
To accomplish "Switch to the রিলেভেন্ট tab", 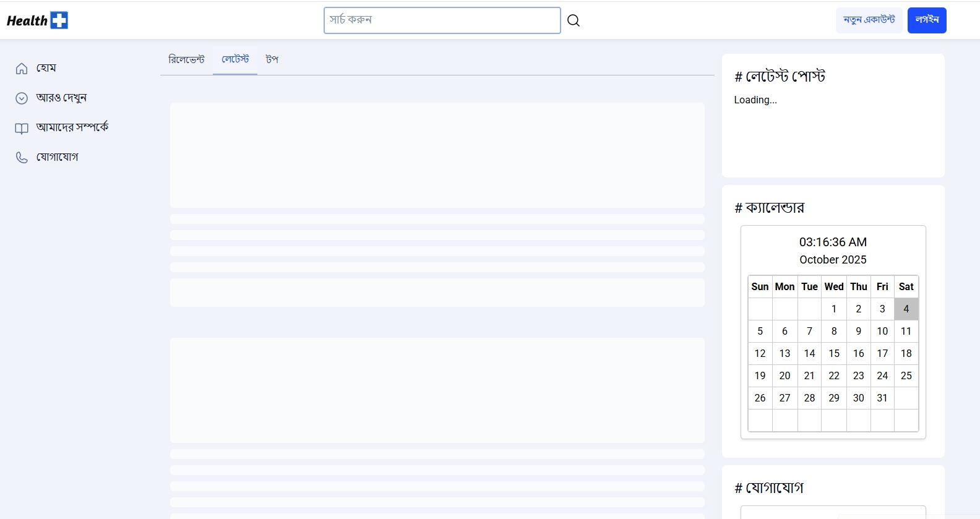I will (x=186, y=59).
